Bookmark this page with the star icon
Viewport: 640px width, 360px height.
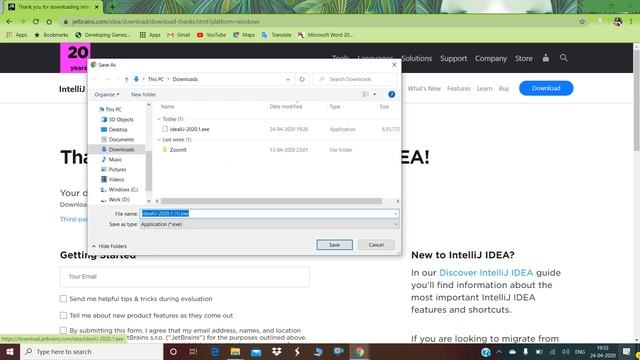click(x=582, y=22)
